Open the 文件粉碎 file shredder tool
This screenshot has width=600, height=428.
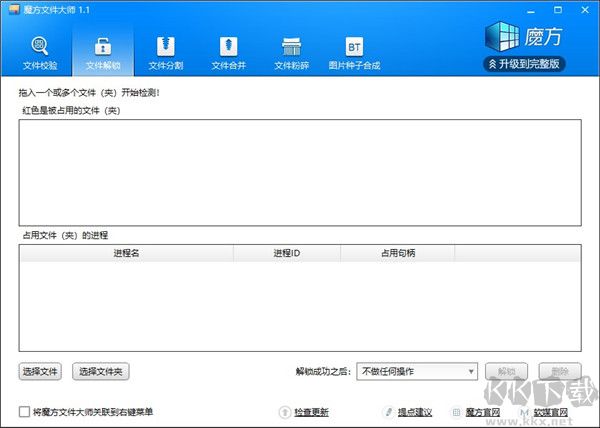(x=292, y=52)
